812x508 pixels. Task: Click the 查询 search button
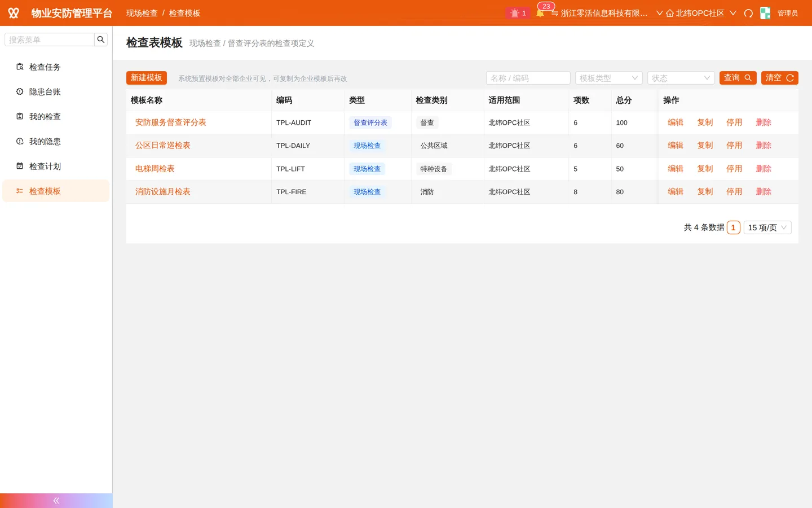coord(738,78)
